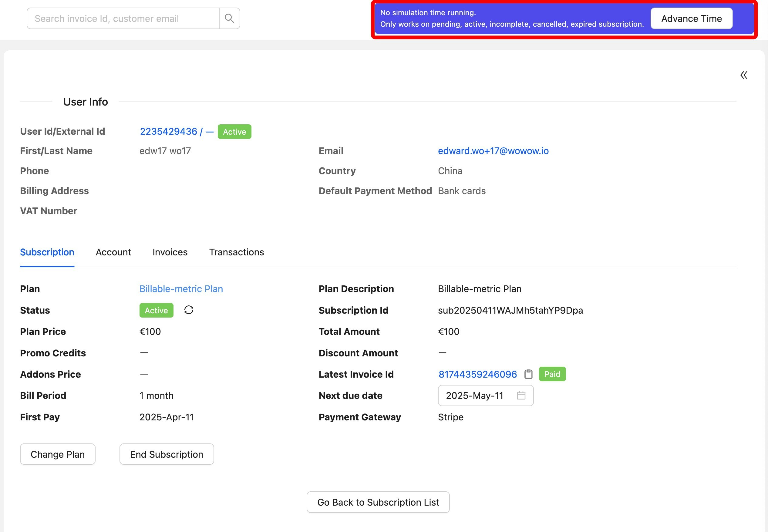Click End Subscription
This screenshot has width=768, height=532.
tap(167, 454)
